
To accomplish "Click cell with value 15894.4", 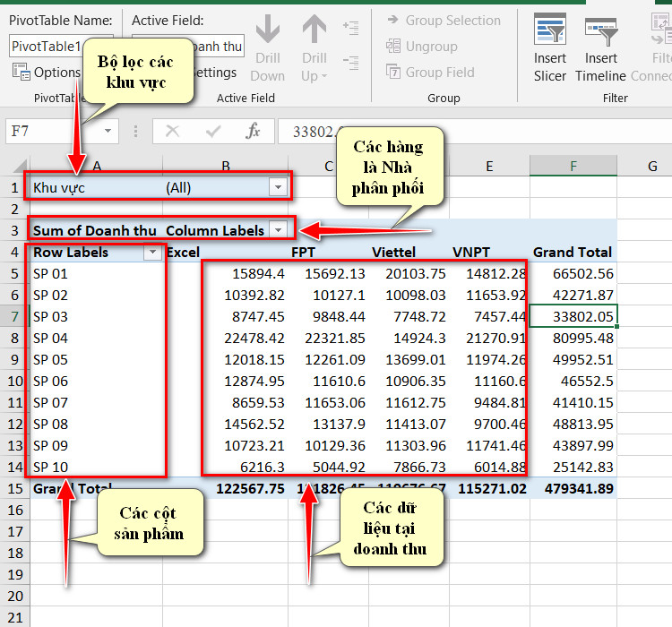I will pos(226,273).
